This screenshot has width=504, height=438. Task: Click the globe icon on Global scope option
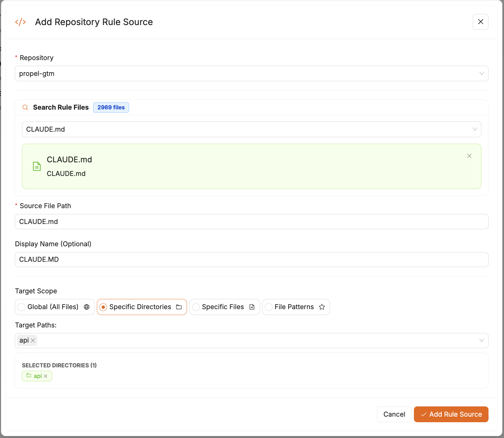(87, 307)
